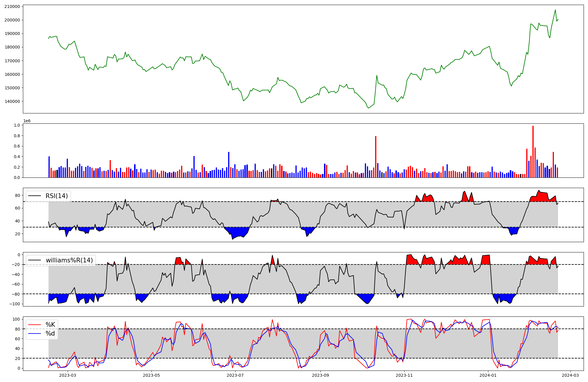Click the 2023-09 date axis label
This screenshot has height=382, width=588.
(x=320, y=375)
